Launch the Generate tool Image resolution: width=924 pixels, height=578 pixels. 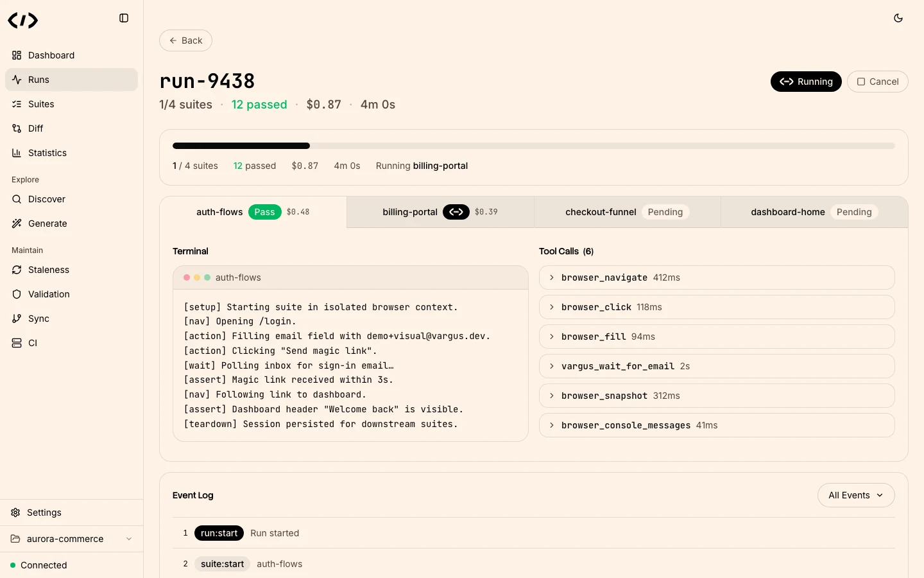point(48,223)
